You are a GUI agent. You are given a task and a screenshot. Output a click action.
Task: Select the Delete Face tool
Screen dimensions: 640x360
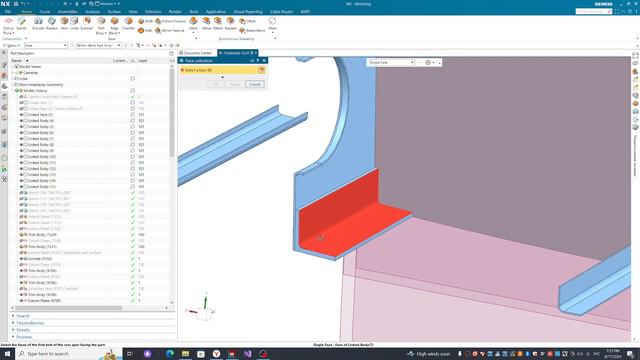click(218, 24)
